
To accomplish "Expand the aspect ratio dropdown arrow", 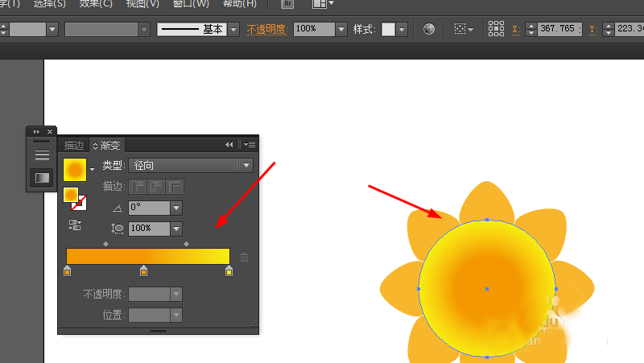I will (x=176, y=229).
